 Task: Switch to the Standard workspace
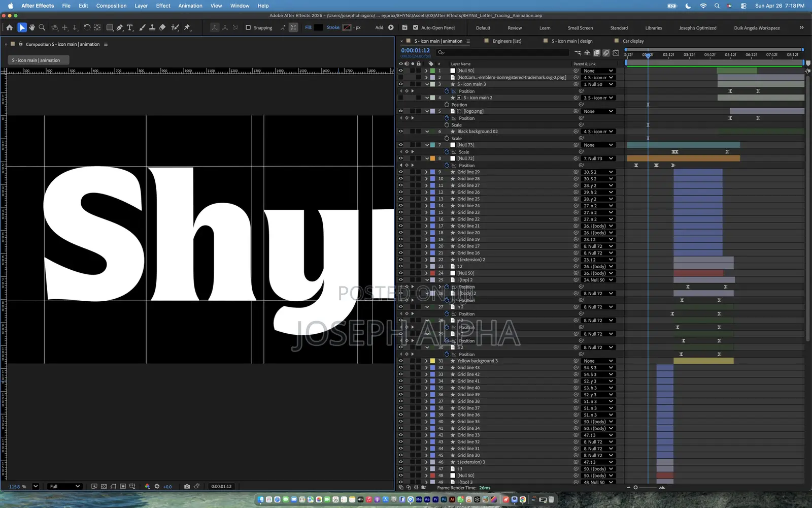pyautogui.click(x=619, y=28)
